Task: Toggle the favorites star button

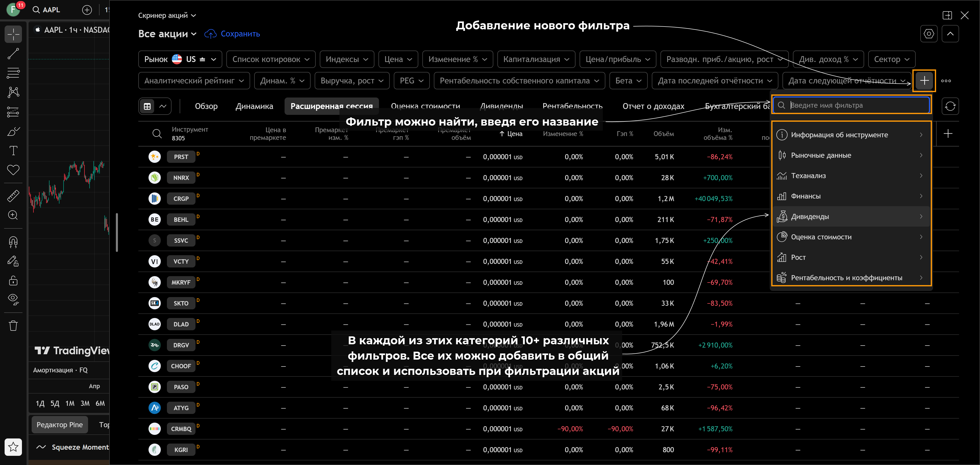Action: tap(13, 447)
